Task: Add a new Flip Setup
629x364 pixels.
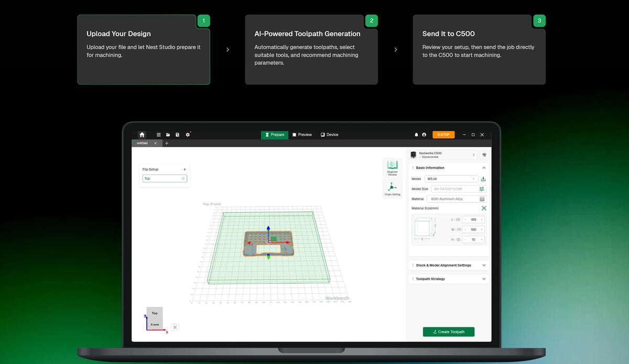Action: 185,169
